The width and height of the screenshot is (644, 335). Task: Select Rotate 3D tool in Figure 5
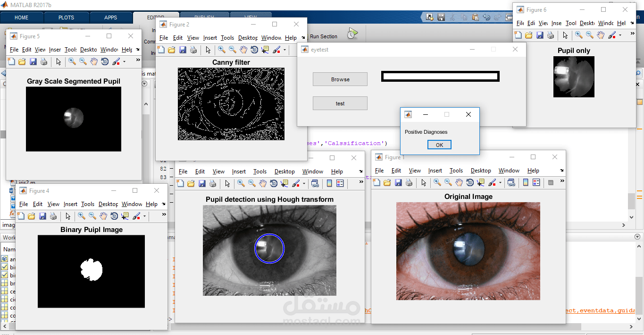(x=105, y=61)
